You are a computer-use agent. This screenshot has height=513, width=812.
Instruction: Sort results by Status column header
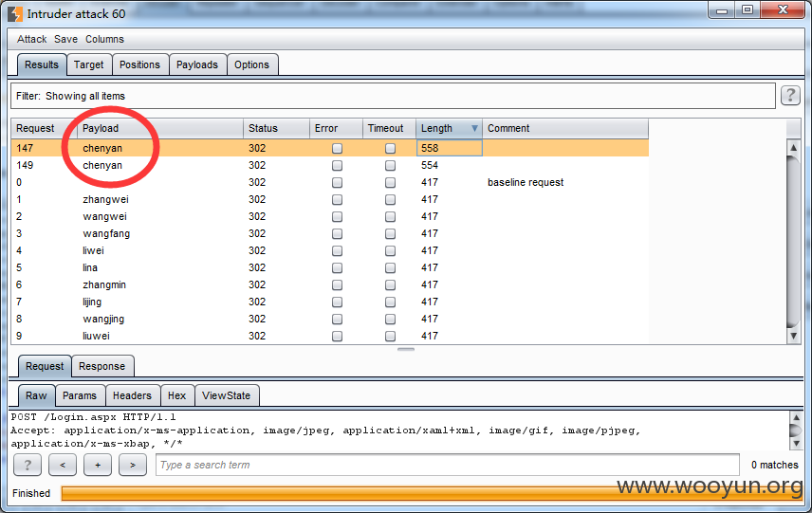tap(276, 128)
